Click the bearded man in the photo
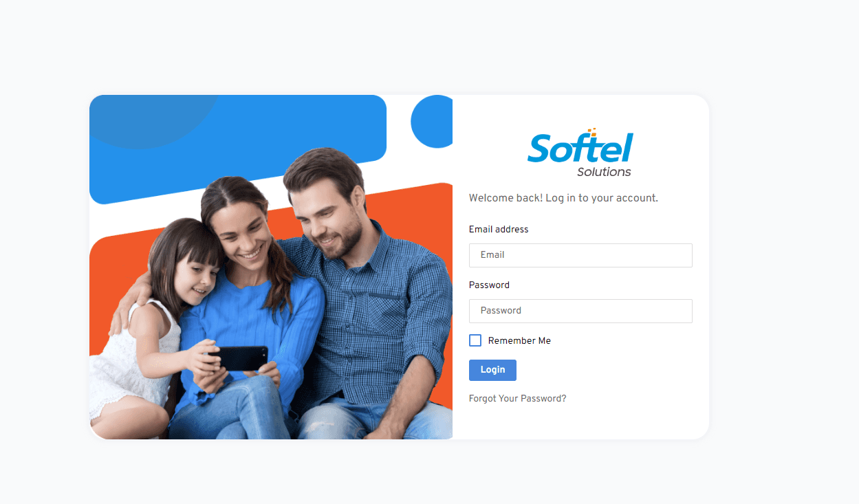 (365, 296)
